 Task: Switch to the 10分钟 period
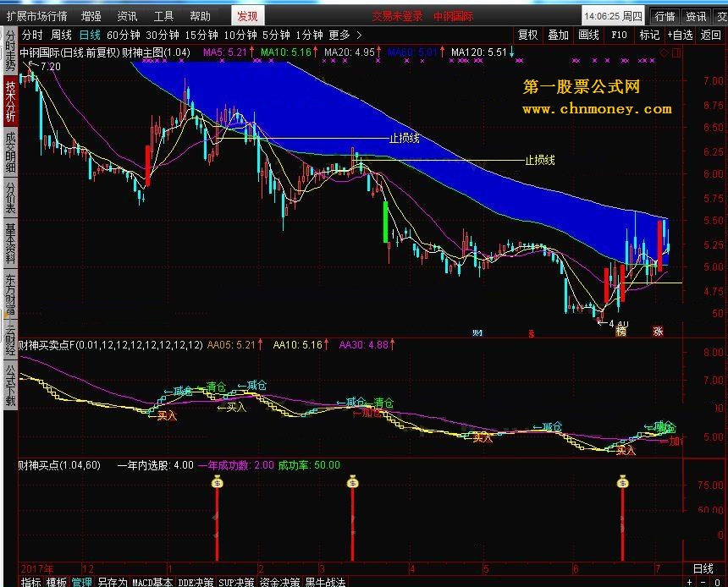pyautogui.click(x=240, y=35)
